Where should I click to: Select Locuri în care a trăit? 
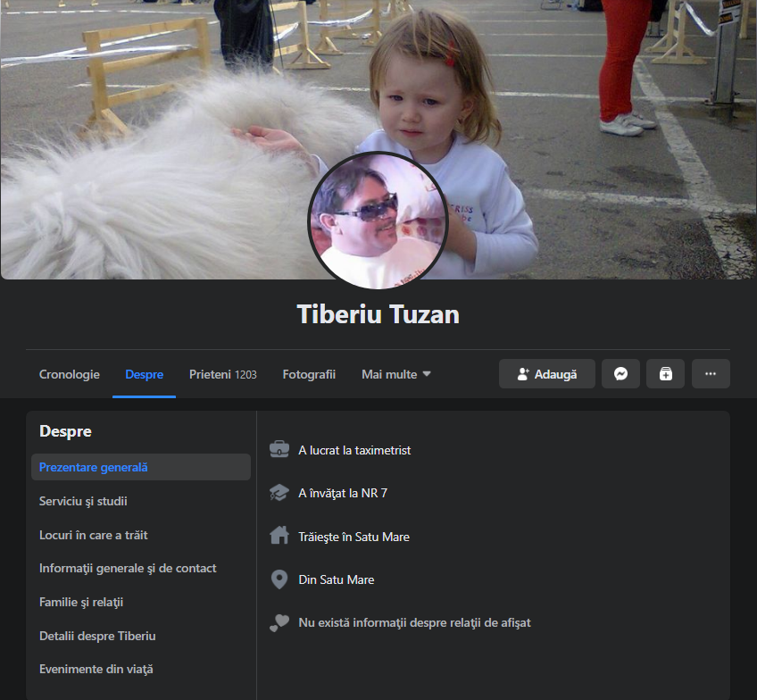94,535
